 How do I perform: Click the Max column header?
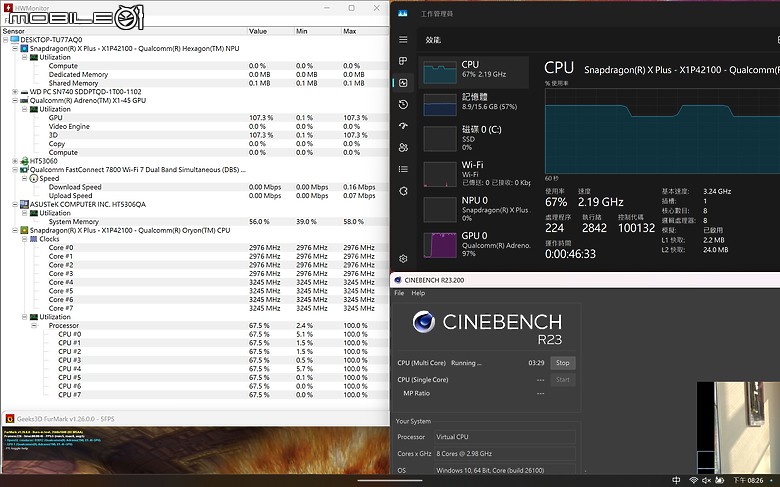point(365,31)
